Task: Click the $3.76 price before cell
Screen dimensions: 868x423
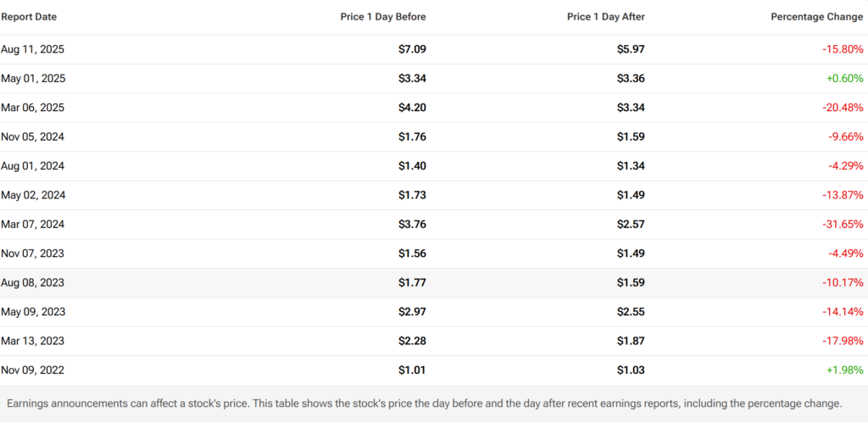Action: (412, 225)
